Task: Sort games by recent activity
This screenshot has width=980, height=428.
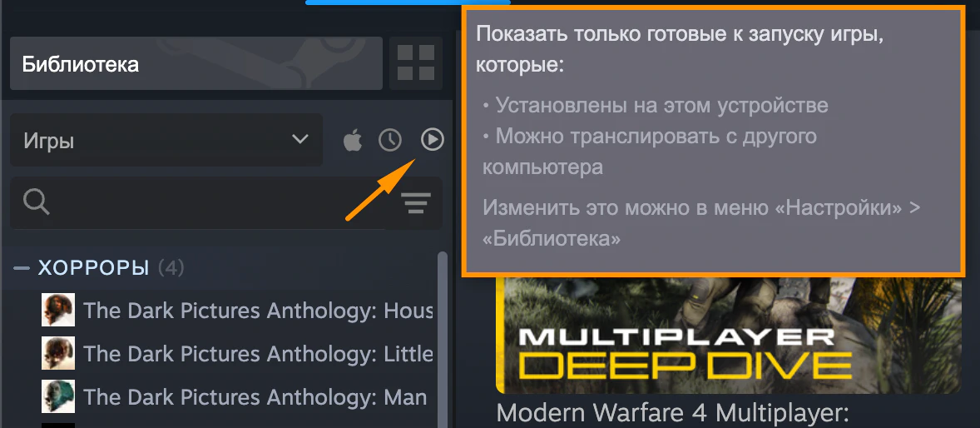Action: 391,140
